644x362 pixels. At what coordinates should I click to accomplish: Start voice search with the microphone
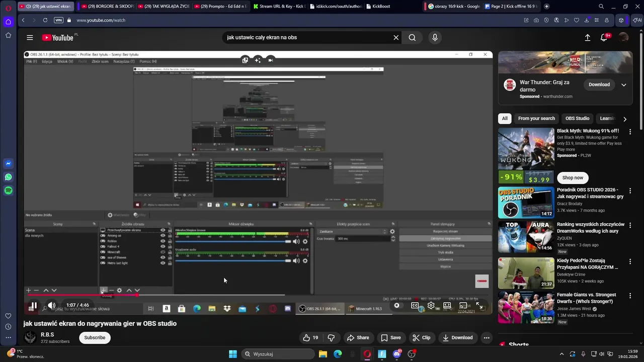435,38
